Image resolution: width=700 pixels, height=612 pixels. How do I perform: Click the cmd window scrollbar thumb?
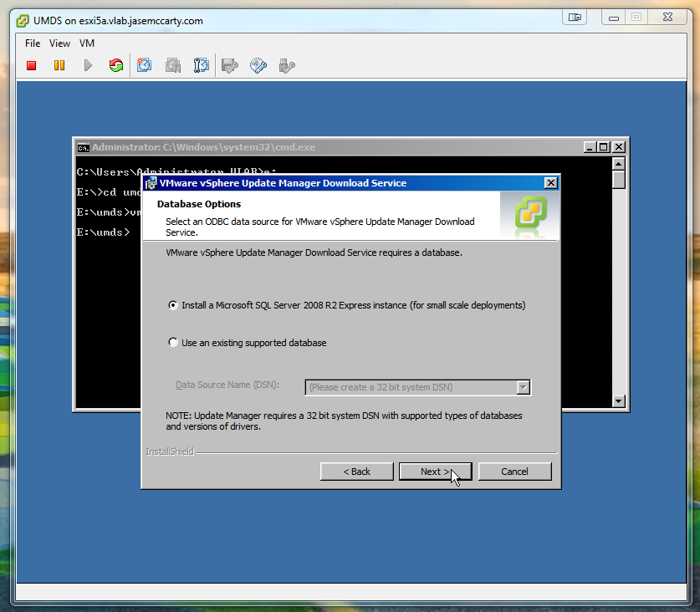pyautogui.click(x=618, y=180)
